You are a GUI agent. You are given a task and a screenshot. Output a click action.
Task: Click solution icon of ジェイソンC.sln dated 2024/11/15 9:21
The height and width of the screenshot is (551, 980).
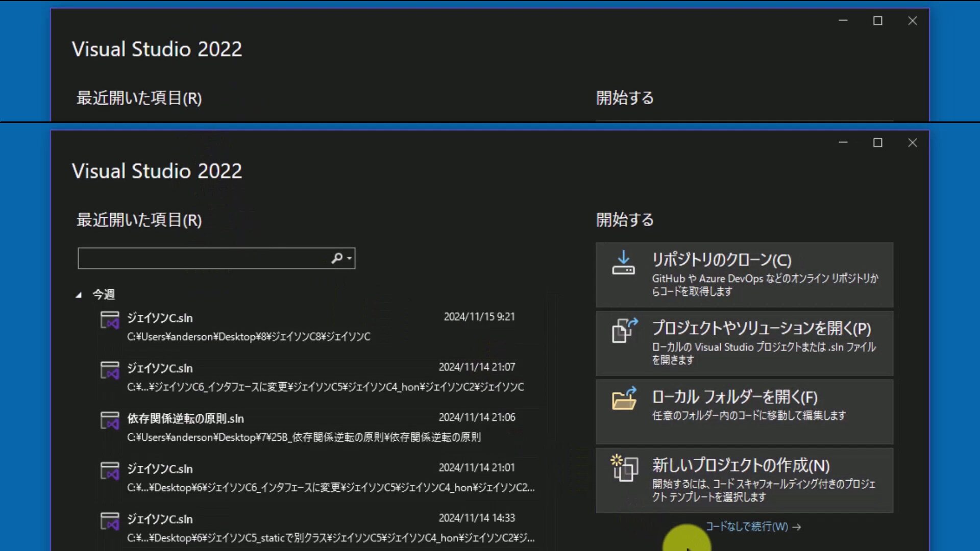pos(110,320)
